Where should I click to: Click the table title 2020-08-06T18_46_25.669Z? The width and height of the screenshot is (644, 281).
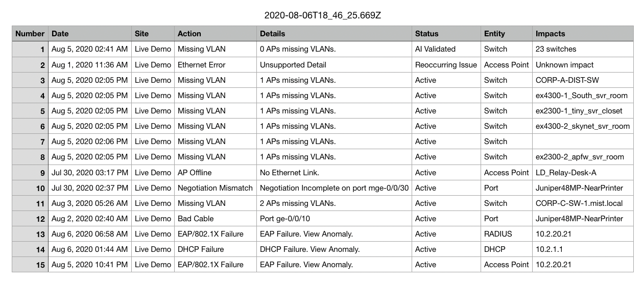coord(322,15)
